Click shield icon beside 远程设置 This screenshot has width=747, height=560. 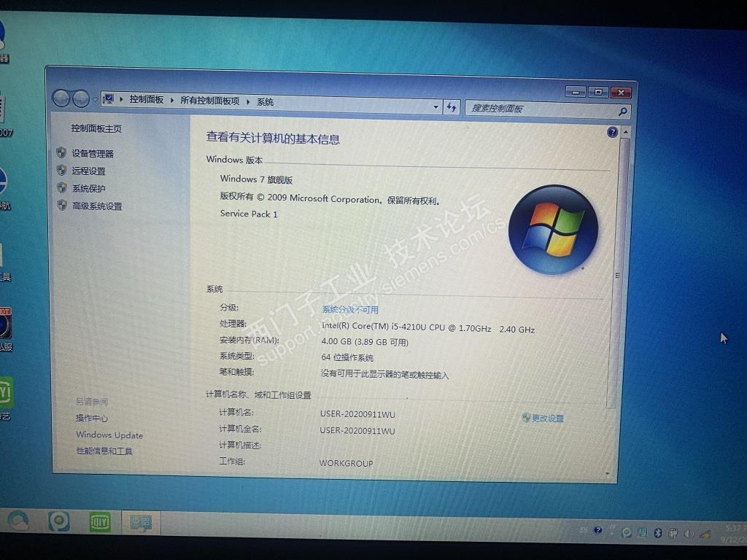pos(61,170)
